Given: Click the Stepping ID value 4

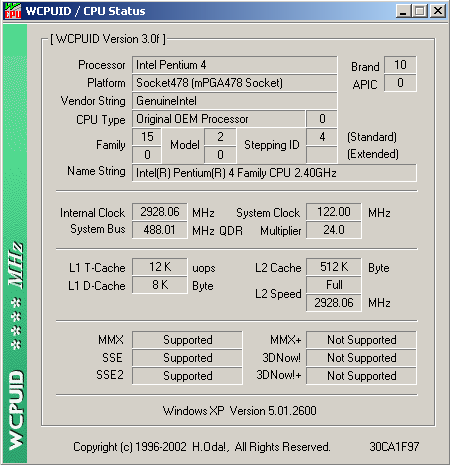Looking at the screenshot, I should (322, 137).
